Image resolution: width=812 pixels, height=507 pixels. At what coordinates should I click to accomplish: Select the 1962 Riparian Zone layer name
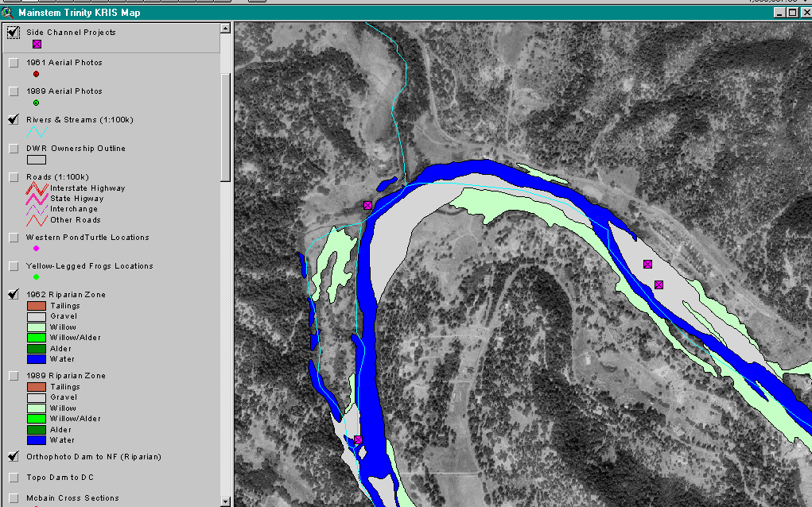tap(66, 294)
